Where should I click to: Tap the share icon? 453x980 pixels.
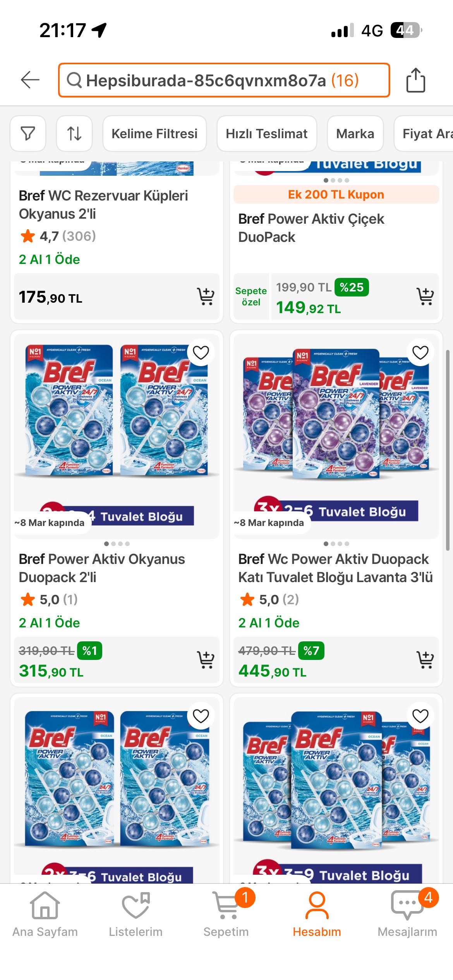coord(415,80)
